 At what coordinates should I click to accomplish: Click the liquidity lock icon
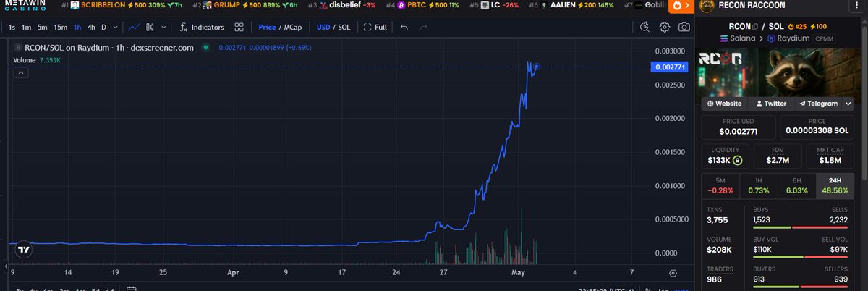pos(736,160)
